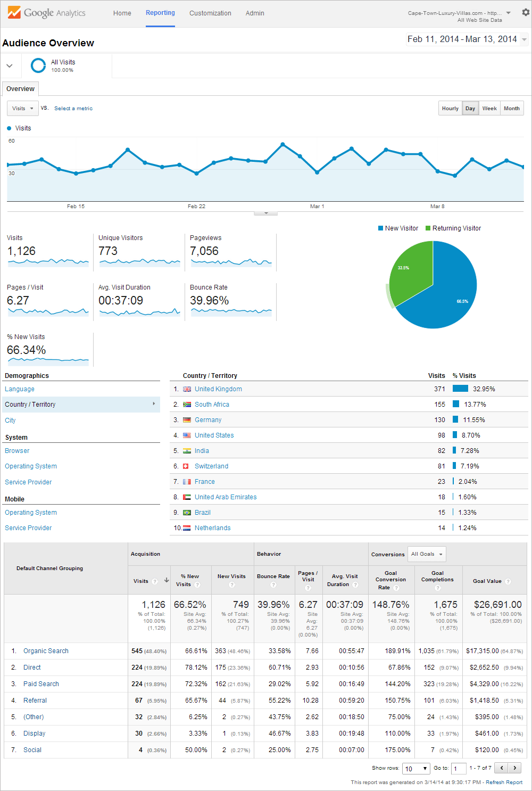532x791 pixels.
Task: Click the United Arab Emirates flag icon
Action: click(x=187, y=497)
